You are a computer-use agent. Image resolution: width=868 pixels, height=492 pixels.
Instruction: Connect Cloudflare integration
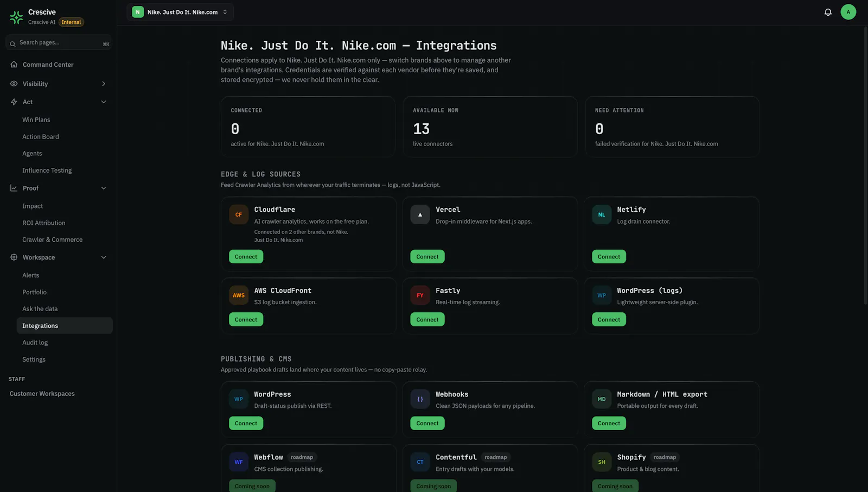click(x=246, y=257)
